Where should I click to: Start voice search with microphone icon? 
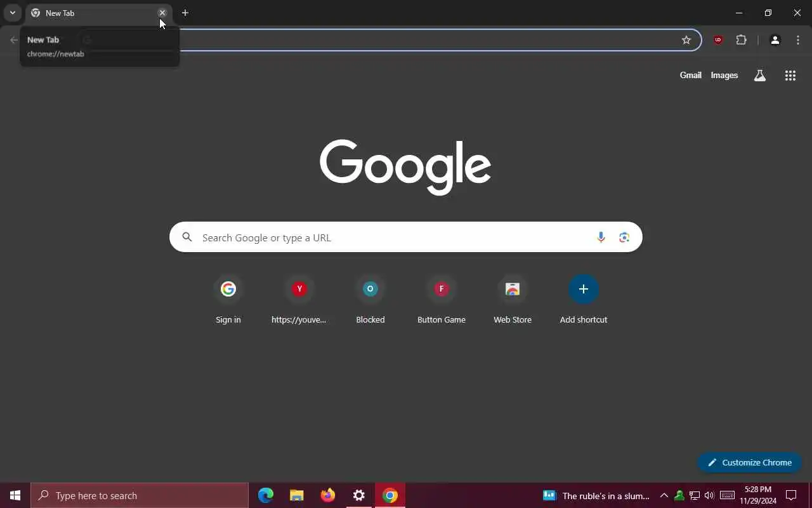600,237
